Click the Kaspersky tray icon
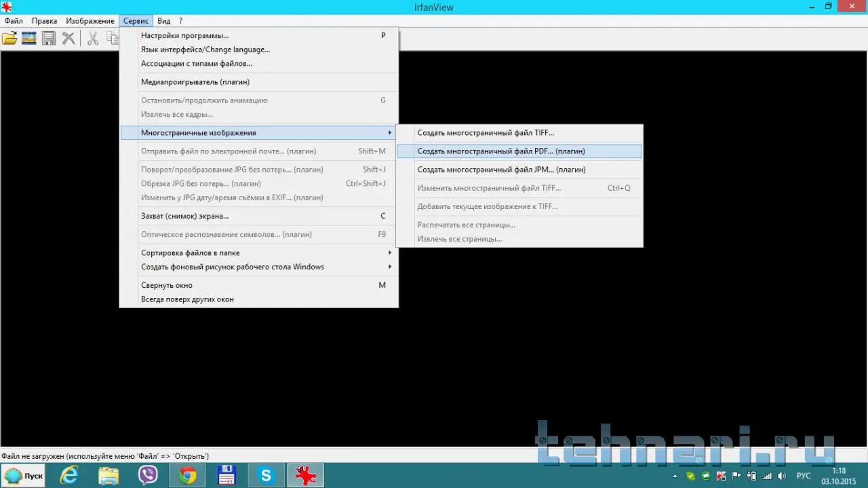 721,476
